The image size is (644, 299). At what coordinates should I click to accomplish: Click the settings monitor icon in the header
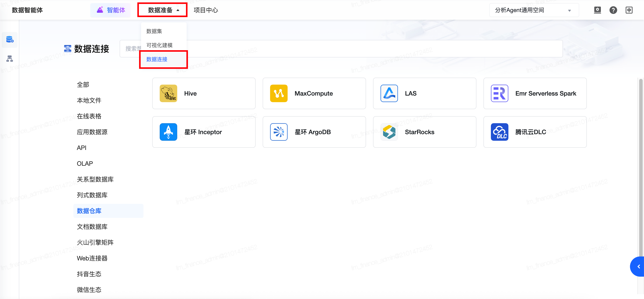597,10
